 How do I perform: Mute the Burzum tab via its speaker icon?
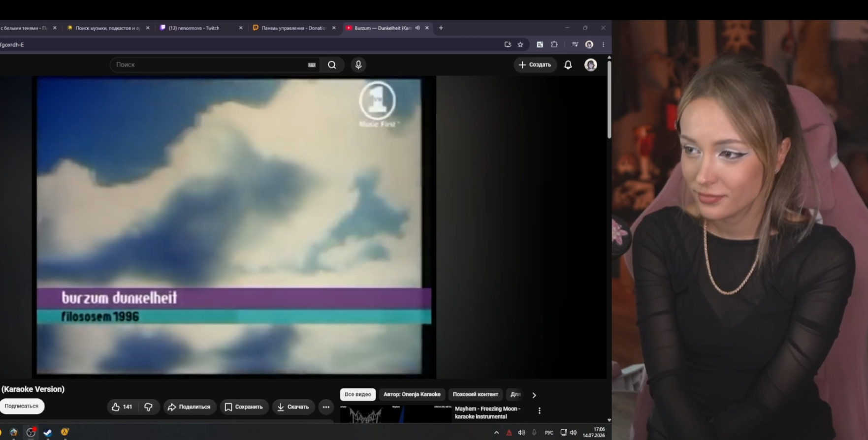click(x=418, y=28)
